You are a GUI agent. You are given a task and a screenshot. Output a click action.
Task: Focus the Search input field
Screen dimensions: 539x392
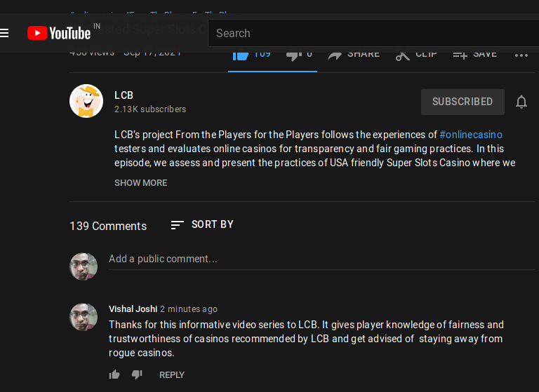coord(373,33)
